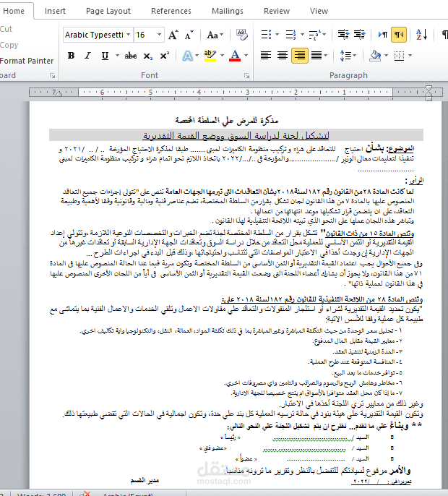
Task: Apply the red font color
Action: [235, 56]
